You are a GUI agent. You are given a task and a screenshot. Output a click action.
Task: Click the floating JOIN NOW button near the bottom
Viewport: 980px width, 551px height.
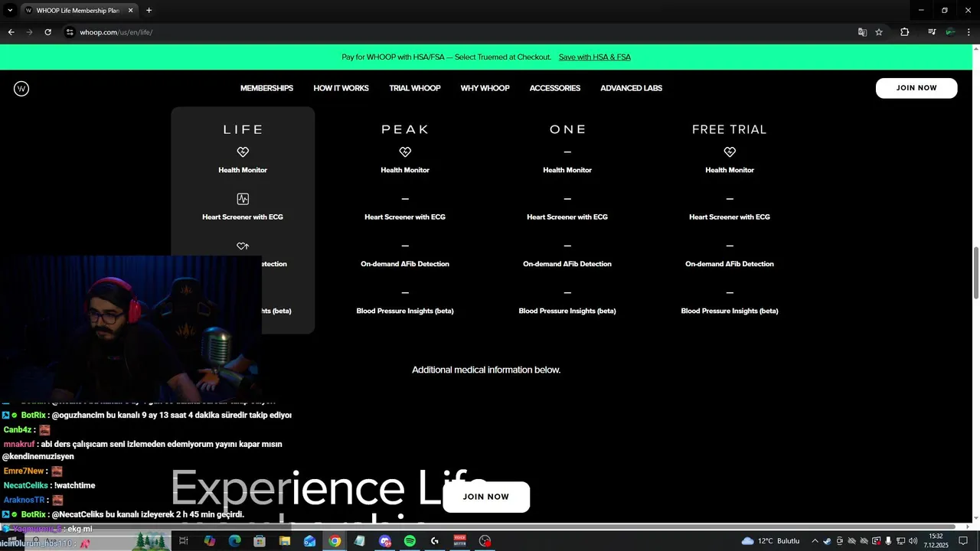486,497
